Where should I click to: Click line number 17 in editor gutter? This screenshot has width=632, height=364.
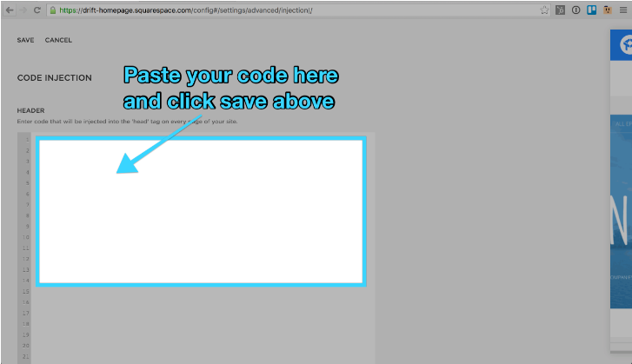(x=26, y=313)
